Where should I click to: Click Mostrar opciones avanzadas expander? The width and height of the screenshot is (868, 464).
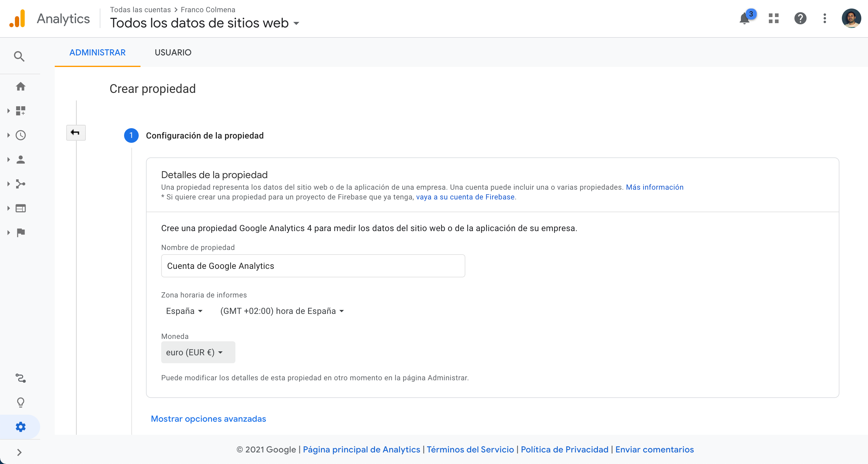click(208, 419)
